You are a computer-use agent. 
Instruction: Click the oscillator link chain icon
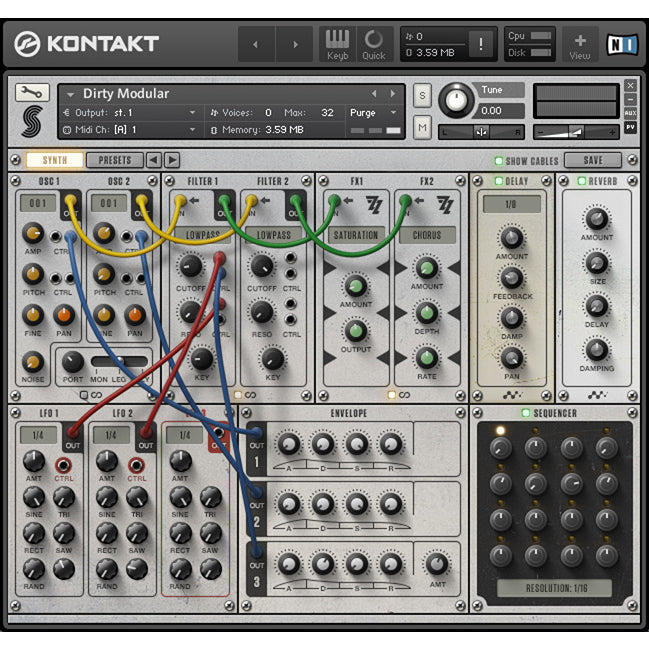[96, 395]
